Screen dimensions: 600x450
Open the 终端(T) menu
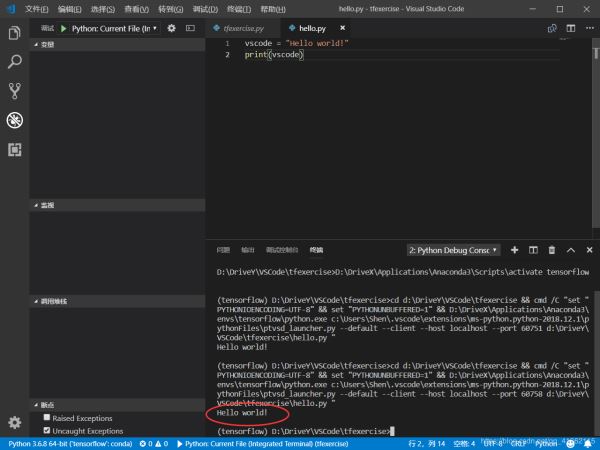(x=239, y=9)
